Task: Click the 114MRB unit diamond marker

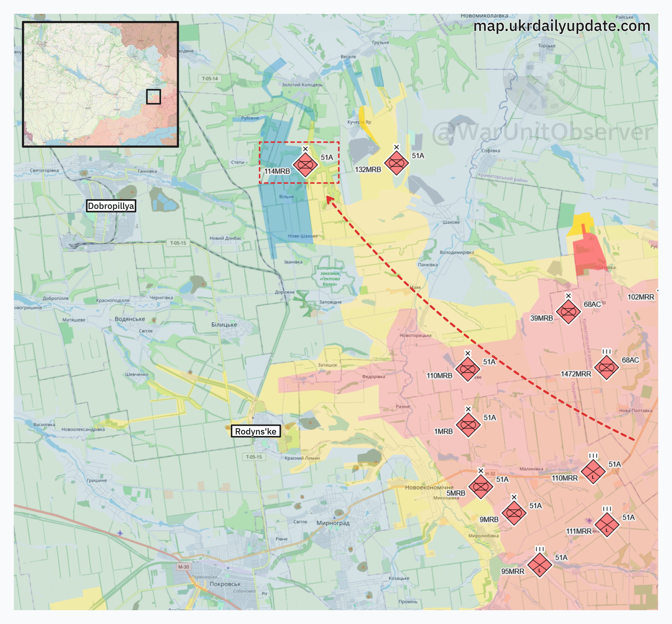Action: pyautogui.click(x=305, y=165)
